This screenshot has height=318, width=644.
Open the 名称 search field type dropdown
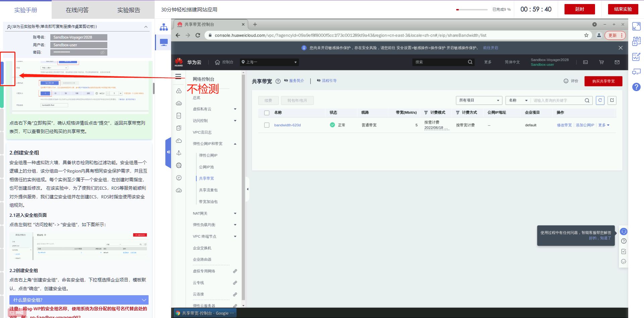tap(518, 100)
